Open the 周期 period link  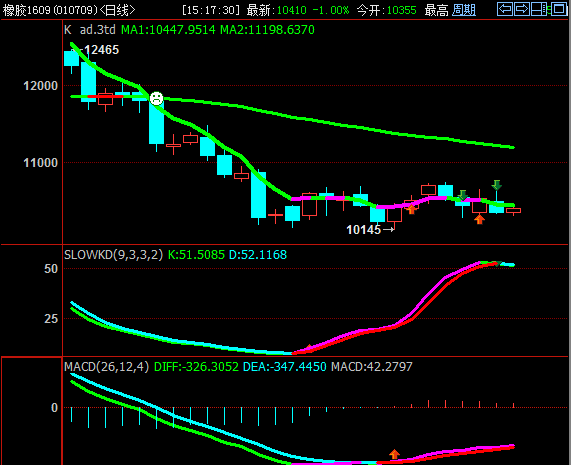(x=464, y=10)
